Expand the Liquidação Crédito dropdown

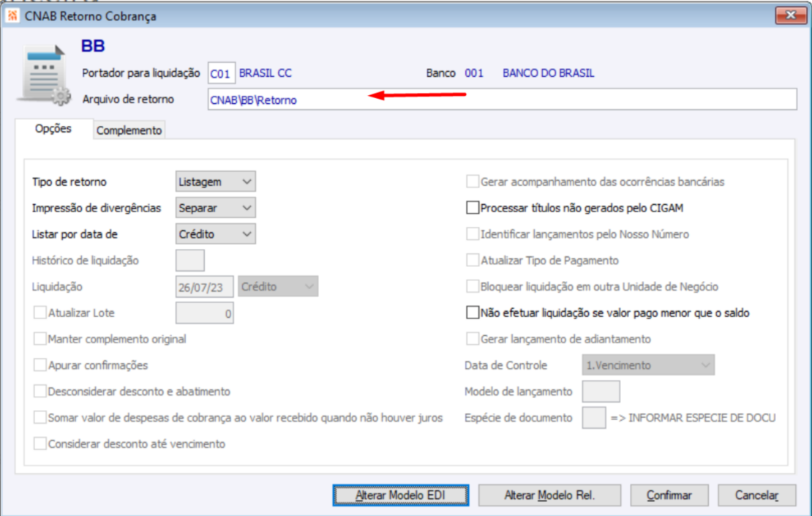click(278, 286)
